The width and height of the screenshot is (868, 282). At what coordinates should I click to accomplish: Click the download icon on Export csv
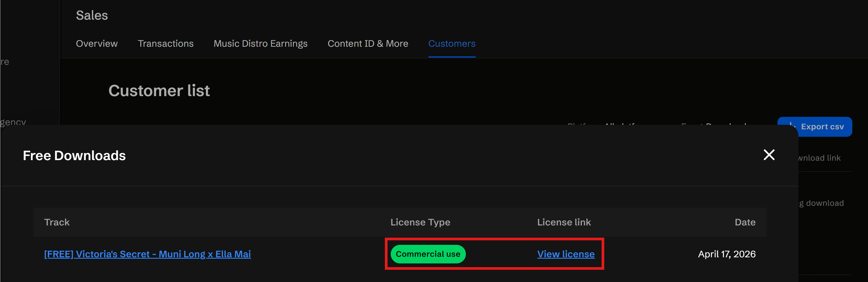[x=790, y=124]
